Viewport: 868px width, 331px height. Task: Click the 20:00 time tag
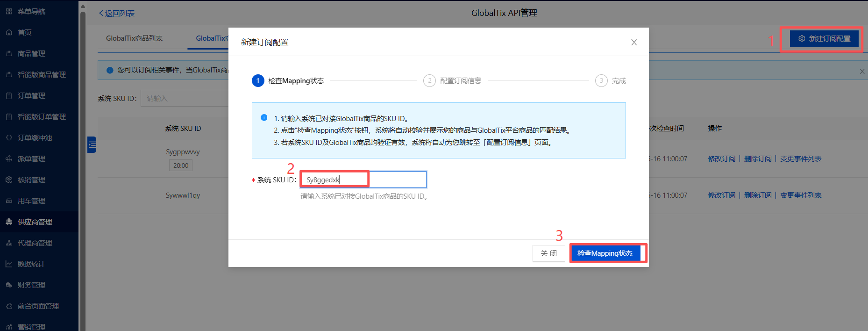pyautogui.click(x=181, y=165)
